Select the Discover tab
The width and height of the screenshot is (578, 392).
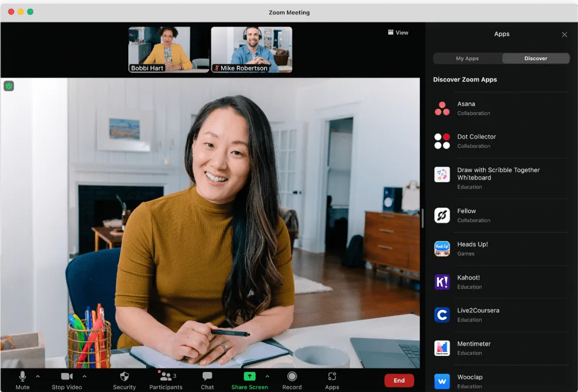[x=535, y=58]
